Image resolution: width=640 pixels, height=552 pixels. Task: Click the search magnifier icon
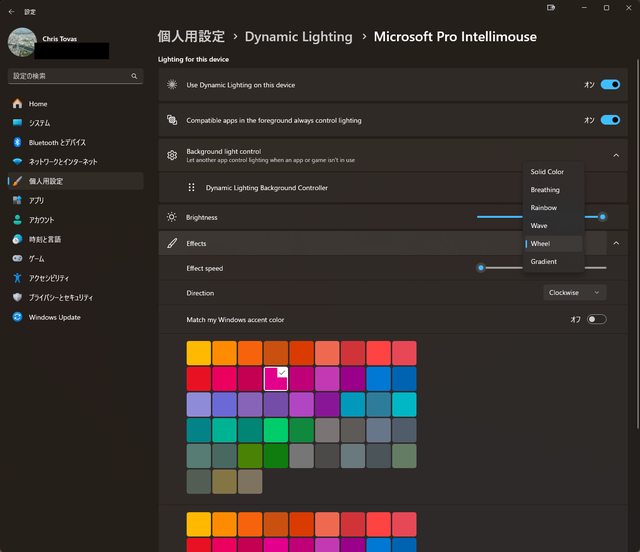pyautogui.click(x=134, y=76)
